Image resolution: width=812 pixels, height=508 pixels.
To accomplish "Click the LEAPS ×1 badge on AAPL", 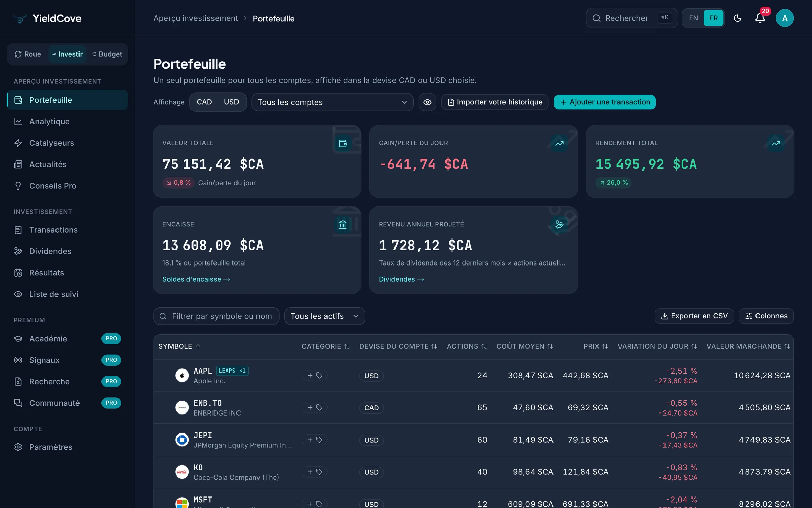I will coord(232,371).
